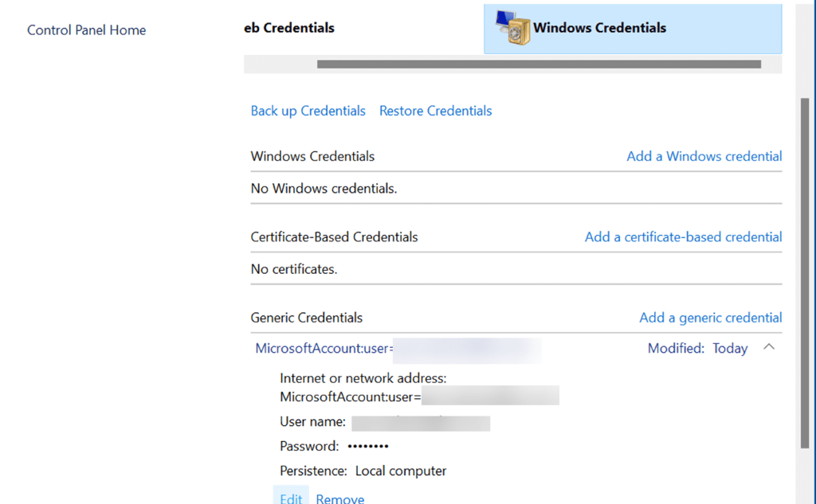Click Back up Credentials
Viewport: 816px width, 504px height.
point(308,111)
